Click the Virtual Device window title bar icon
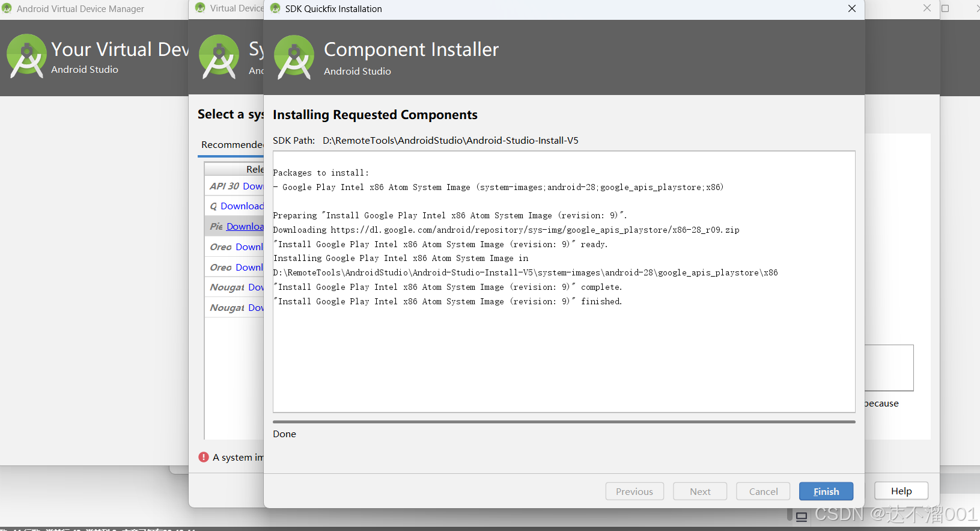980x531 pixels. coord(201,8)
